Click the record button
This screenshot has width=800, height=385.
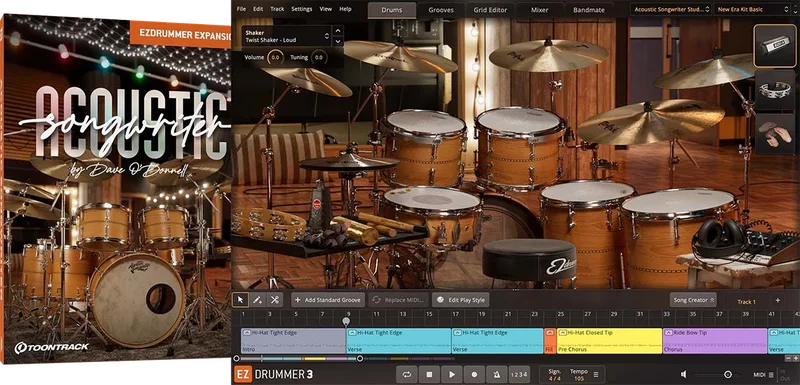pos(474,374)
